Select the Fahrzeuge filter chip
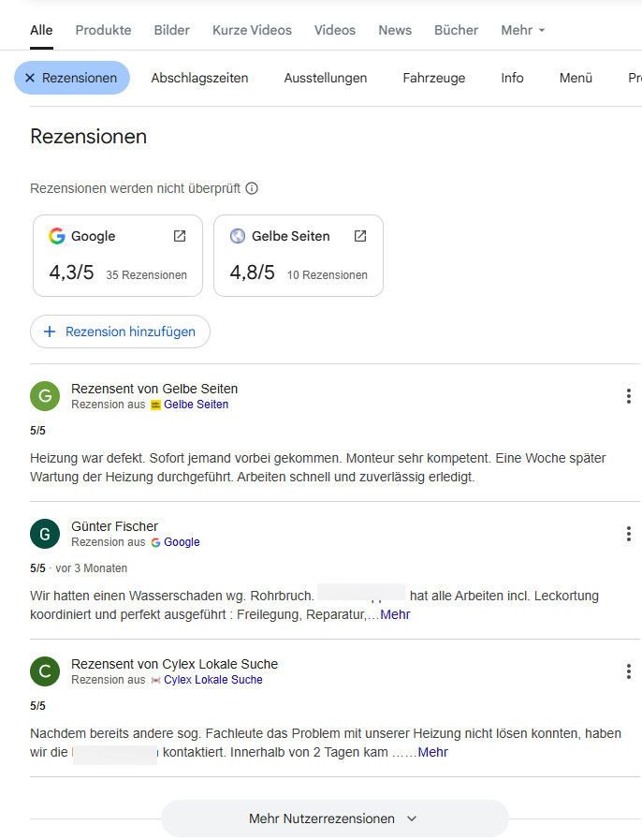 click(x=434, y=78)
